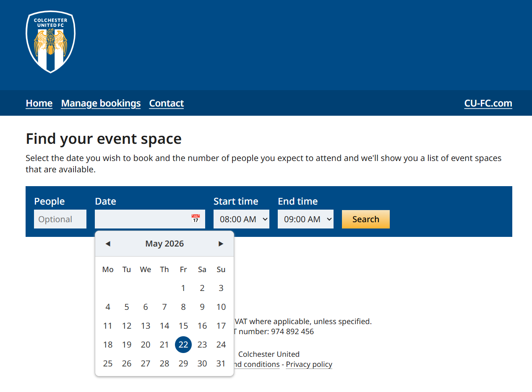Screen dimensions: 532x392
Task: Pick May 23 in the date picker
Action: click(x=202, y=345)
